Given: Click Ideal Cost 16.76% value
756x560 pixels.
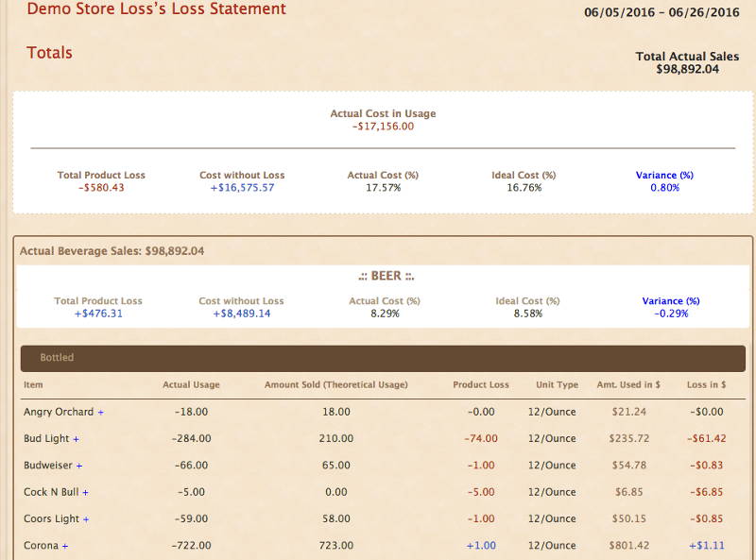Looking at the screenshot, I should pyautogui.click(x=524, y=188).
